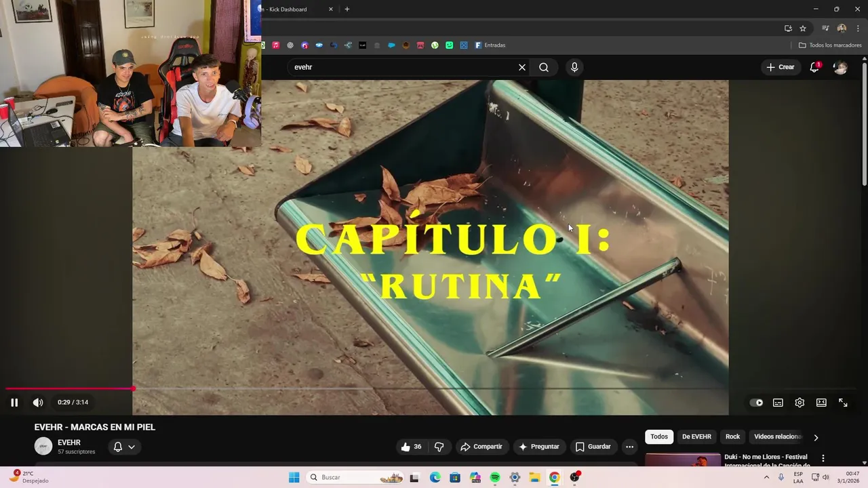Open Windows Settings gear from the taskbar
868x488 pixels.
[515, 477]
